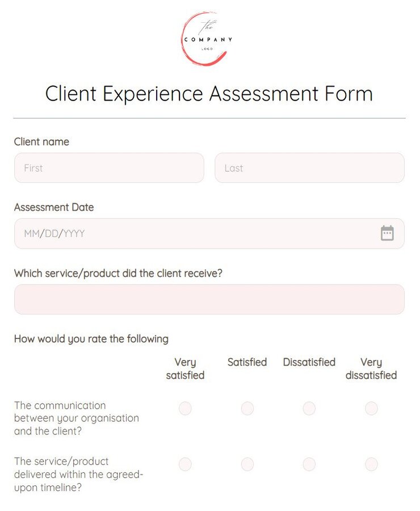This screenshot has width=420, height=511.
Task: Select Very dissatisfied for communication rating
Action: coord(371,408)
